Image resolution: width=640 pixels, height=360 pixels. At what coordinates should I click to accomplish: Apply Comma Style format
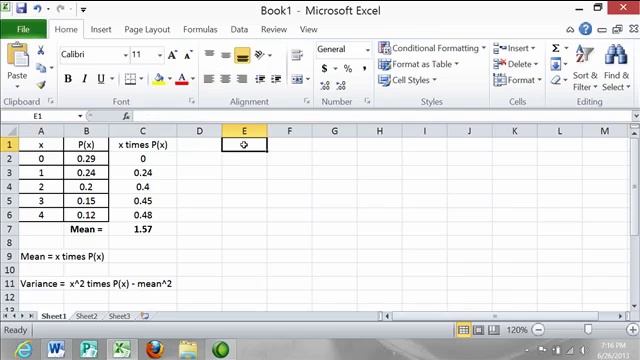pos(364,68)
